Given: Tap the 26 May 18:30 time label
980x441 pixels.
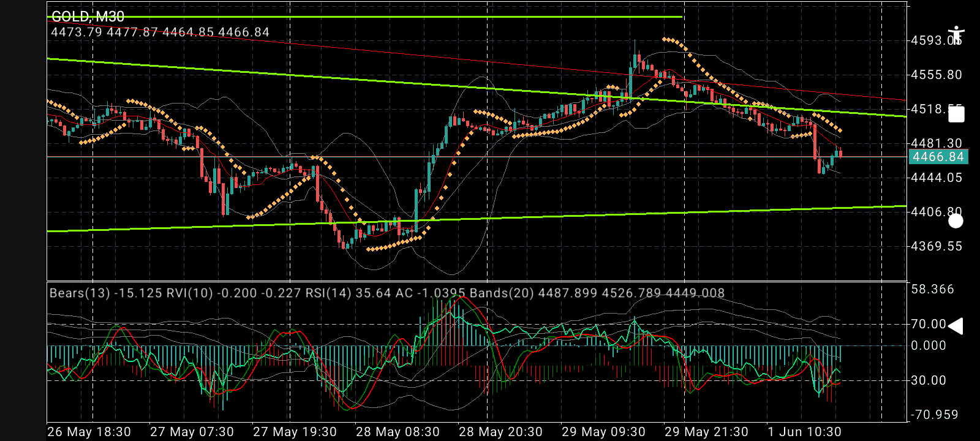Looking at the screenshot, I should [x=89, y=432].
